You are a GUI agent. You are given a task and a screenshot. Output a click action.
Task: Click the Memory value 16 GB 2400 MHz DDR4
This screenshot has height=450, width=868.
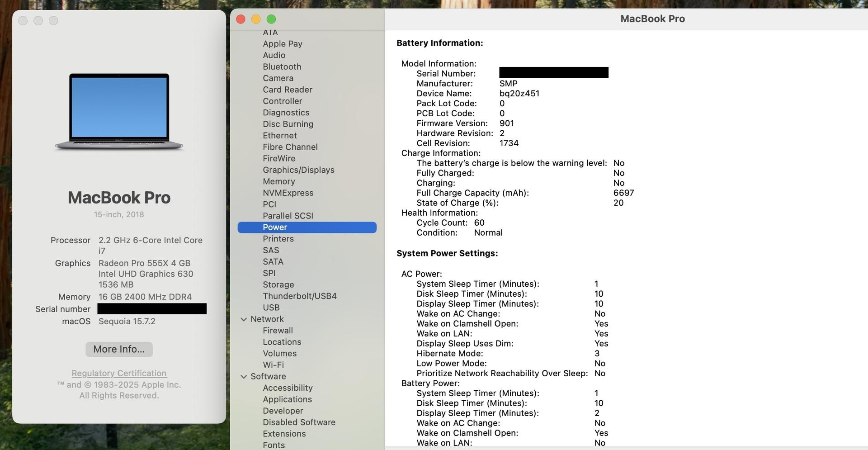click(x=145, y=297)
